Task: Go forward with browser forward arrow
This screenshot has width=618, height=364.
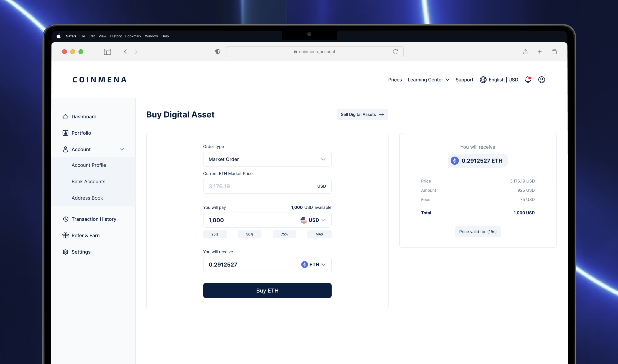Action: click(x=136, y=52)
